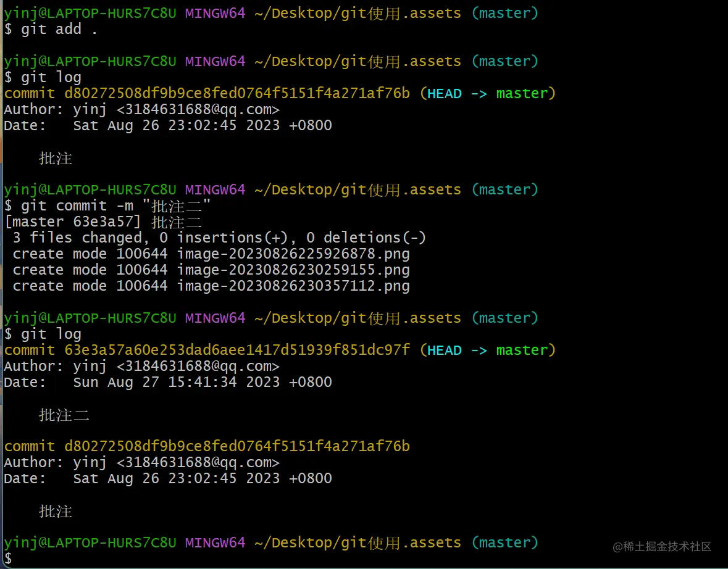Screen dimensions: 728x569
Task: Select filename image-20230826225926878.png
Action: (293, 254)
